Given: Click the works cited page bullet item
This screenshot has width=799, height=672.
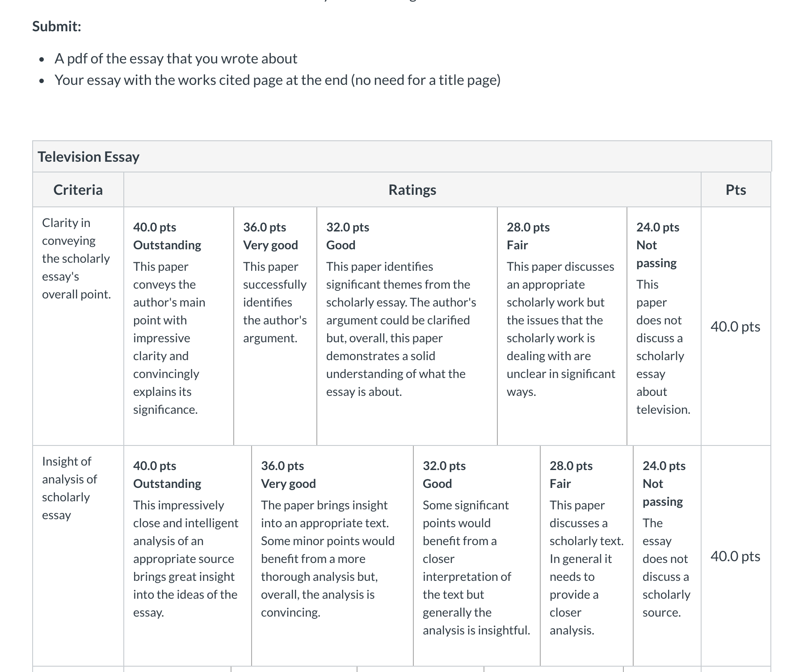Looking at the screenshot, I should [x=278, y=80].
